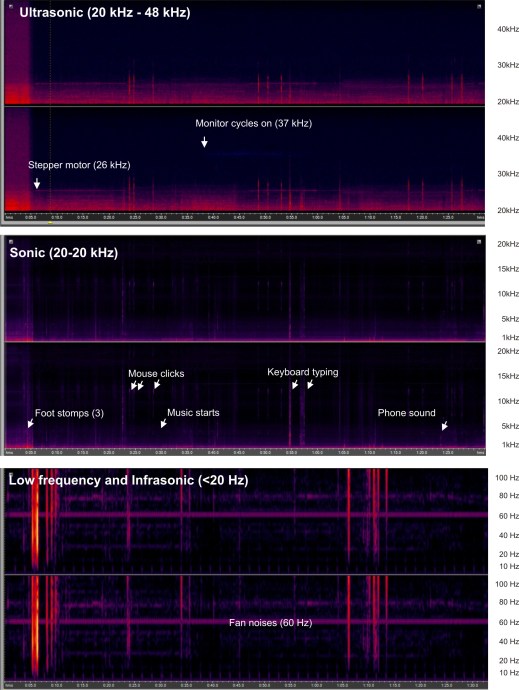The width and height of the screenshot is (519, 690).
Task: Select the "Ultrasonic (20 kHz - 48 kHz)" title
Action: point(105,12)
